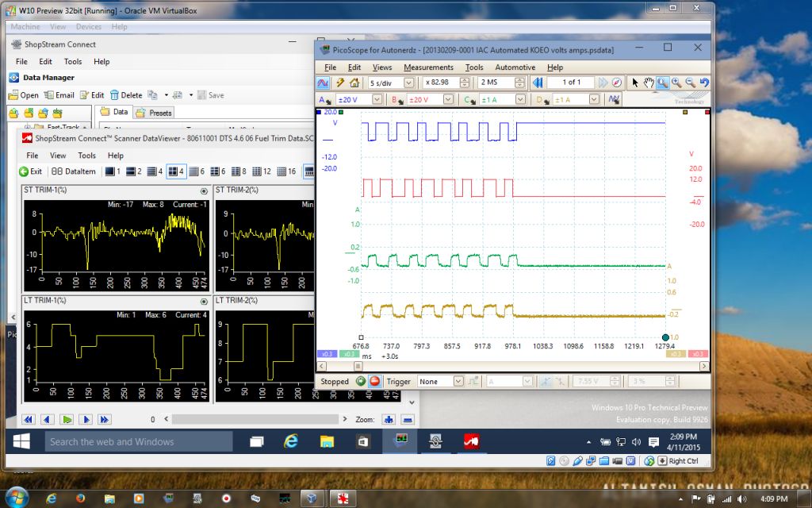Select scope mode icon in PicoScope toolbar

[323, 83]
